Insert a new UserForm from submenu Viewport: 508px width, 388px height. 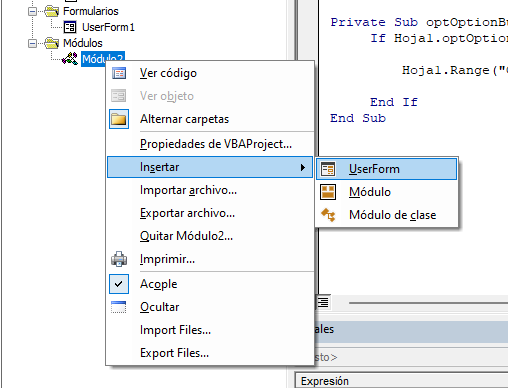[387, 169]
